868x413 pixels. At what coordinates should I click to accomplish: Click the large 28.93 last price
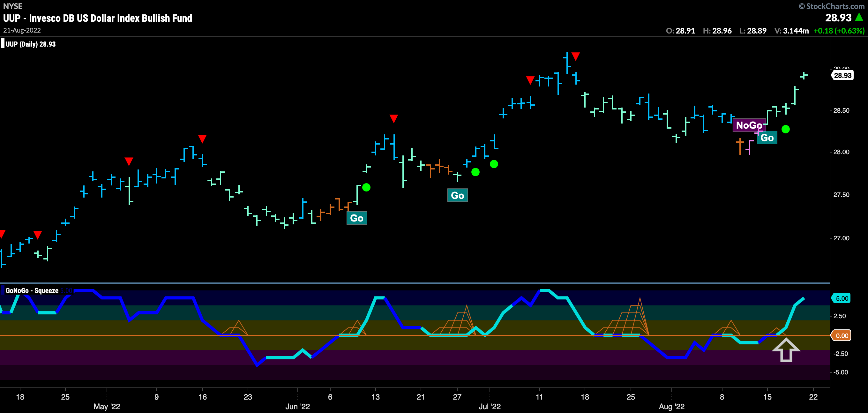838,18
